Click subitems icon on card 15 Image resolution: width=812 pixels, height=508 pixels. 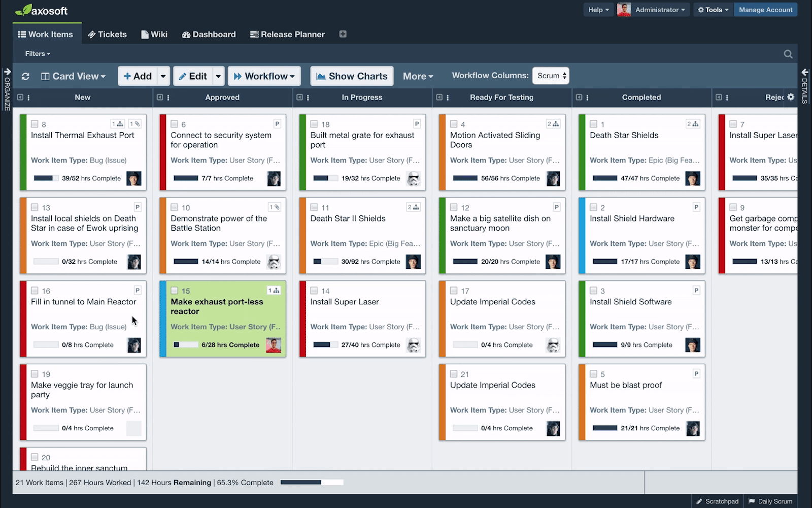(x=274, y=291)
